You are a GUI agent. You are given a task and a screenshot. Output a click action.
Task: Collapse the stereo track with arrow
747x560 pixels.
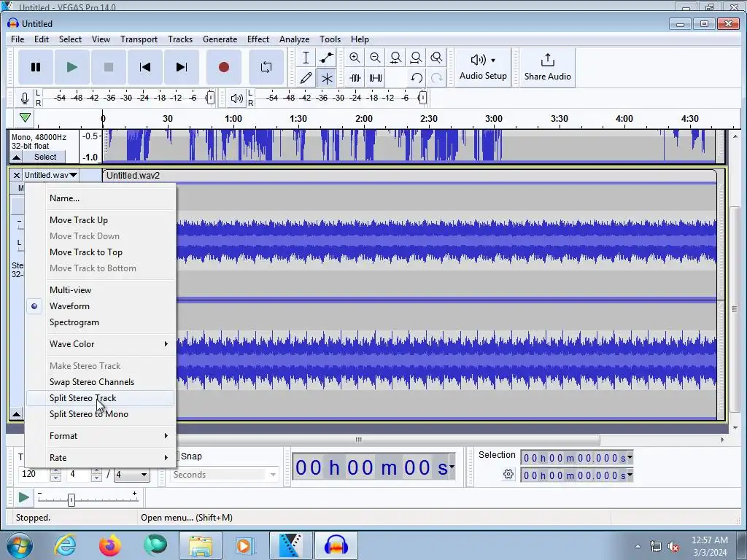16,414
